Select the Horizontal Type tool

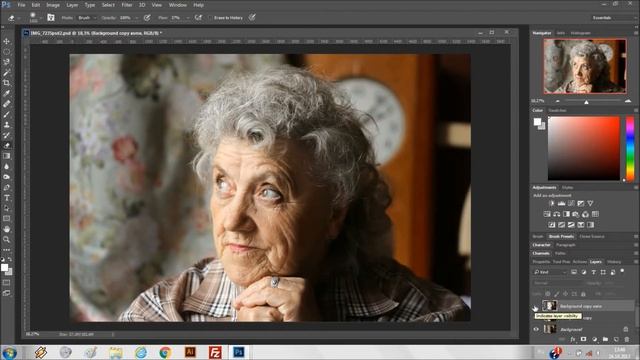tap(7, 198)
